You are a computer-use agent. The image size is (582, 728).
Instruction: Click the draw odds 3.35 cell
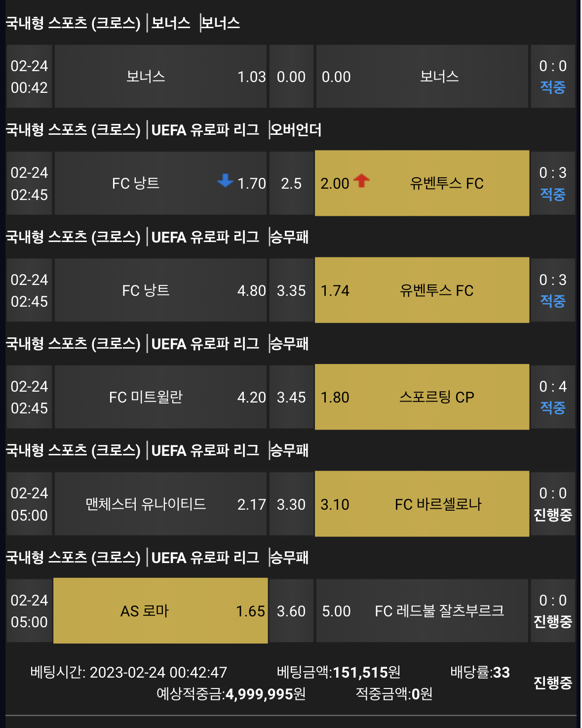[291, 290]
